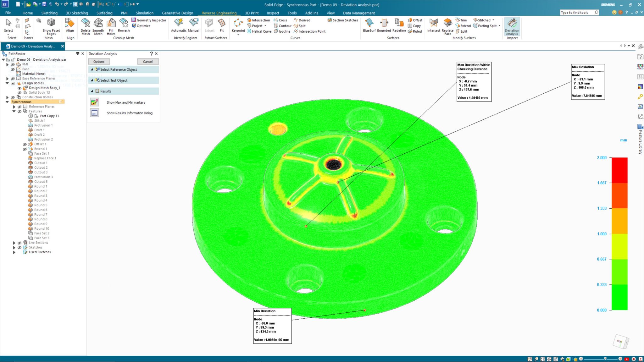Click the Select arrow tool
This screenshot has width=644, height=362.
click(x=8, y=25)
